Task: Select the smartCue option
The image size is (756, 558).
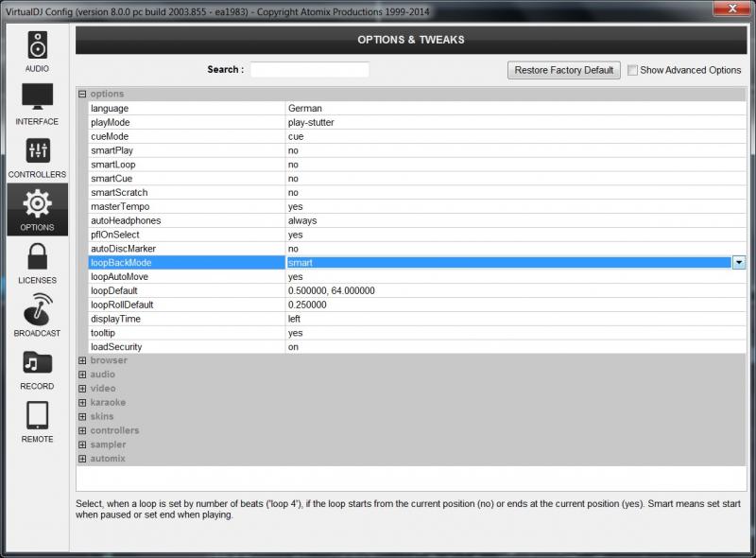Action: [417, 178]
